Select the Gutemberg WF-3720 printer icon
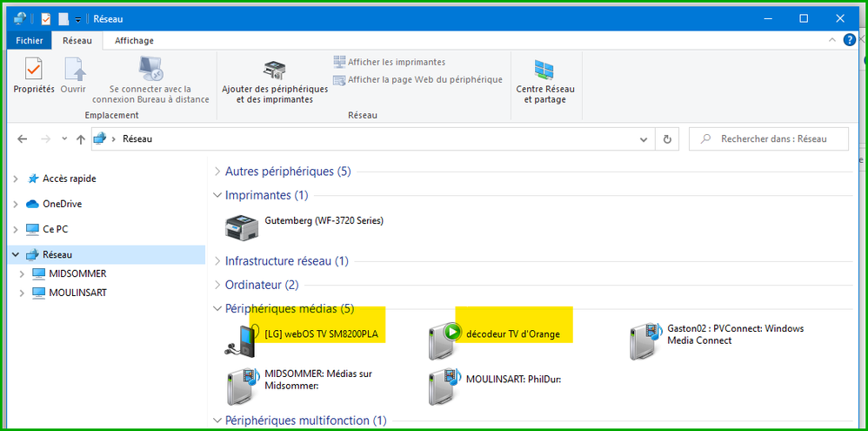868x431 pixels. coord(242,226)
